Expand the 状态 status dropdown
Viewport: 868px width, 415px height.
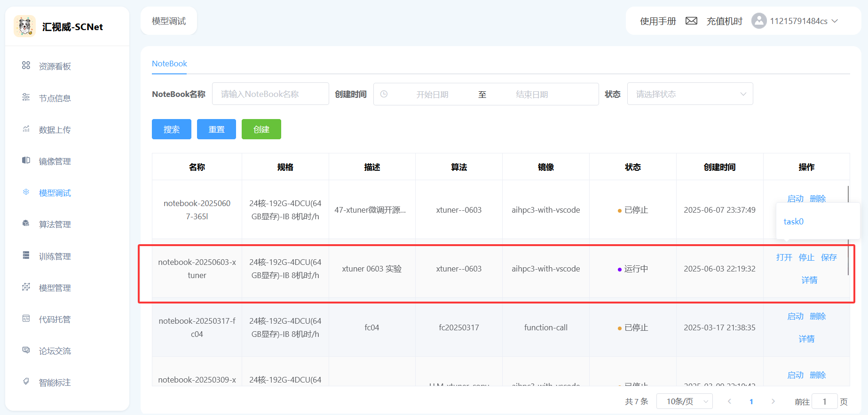[x=690, y=94]
